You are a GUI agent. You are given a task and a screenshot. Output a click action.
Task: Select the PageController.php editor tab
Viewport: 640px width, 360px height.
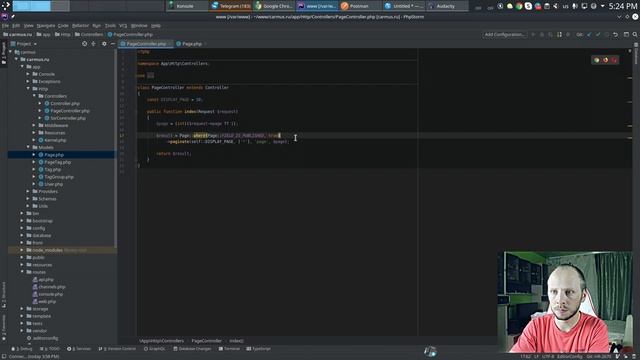click(146, 44)
